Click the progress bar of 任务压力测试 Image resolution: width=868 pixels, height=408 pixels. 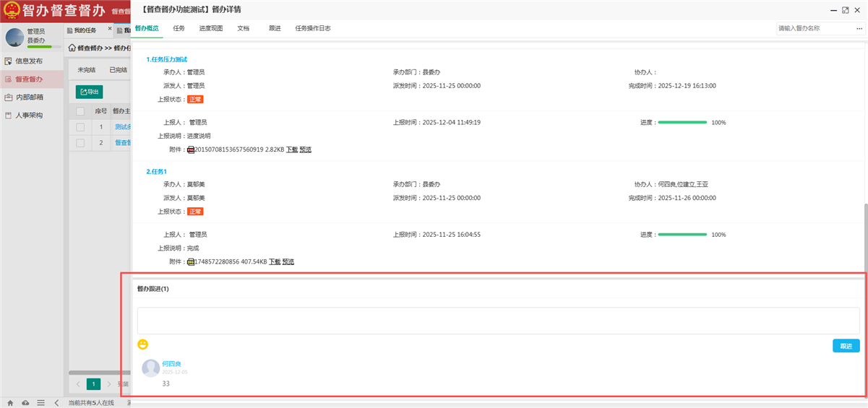[682, 123]
